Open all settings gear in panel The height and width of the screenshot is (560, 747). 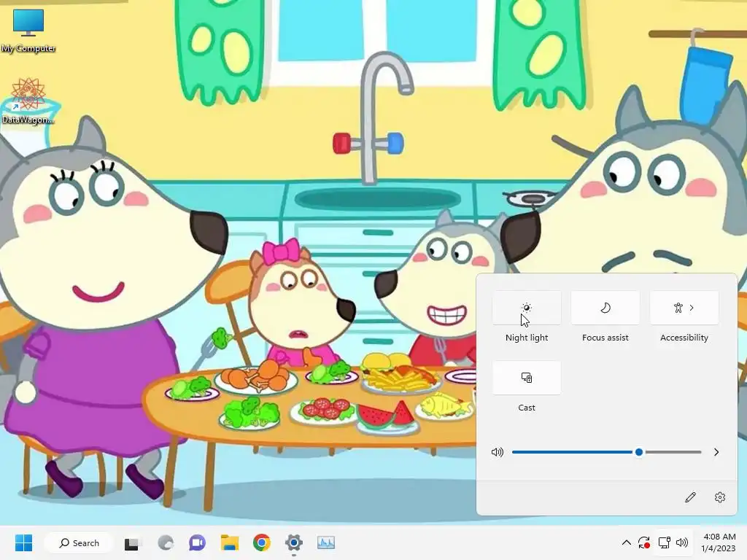coord(720,497)
